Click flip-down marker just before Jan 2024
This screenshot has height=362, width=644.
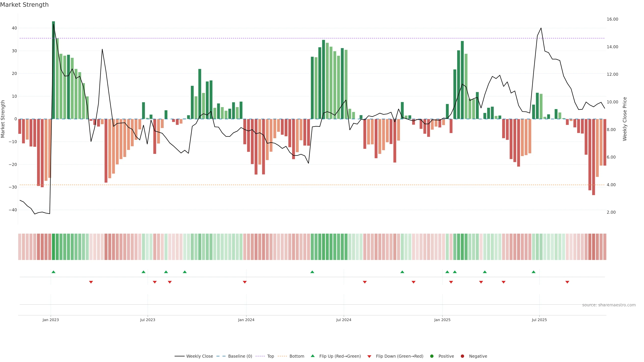245,282
